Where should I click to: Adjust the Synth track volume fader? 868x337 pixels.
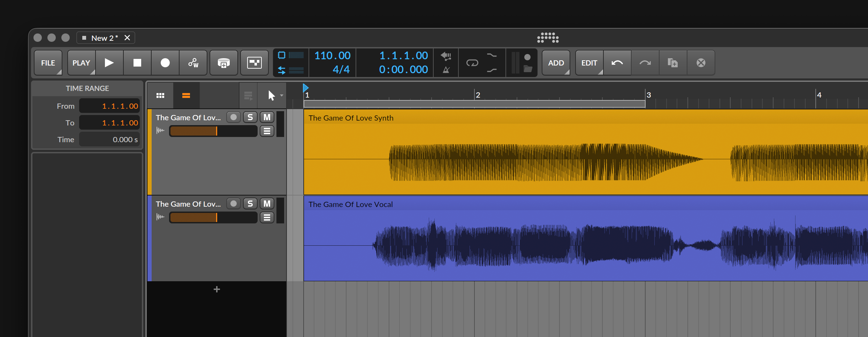[x=213, y=131]
